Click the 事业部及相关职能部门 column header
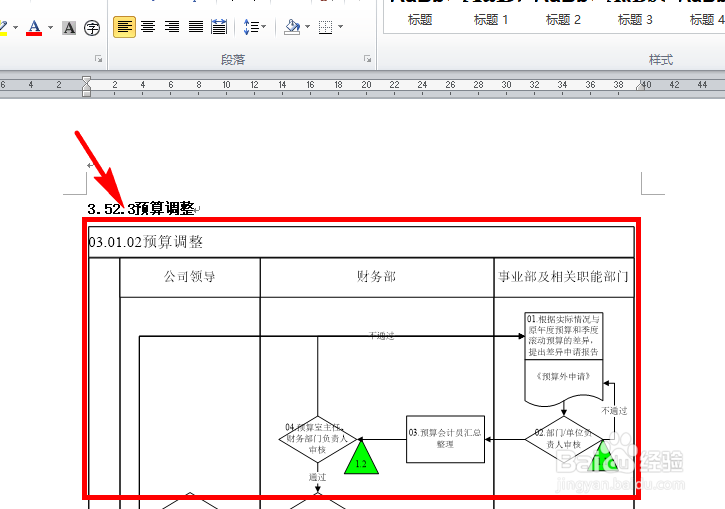Screen dimensions: 725x509 point(564,276)
